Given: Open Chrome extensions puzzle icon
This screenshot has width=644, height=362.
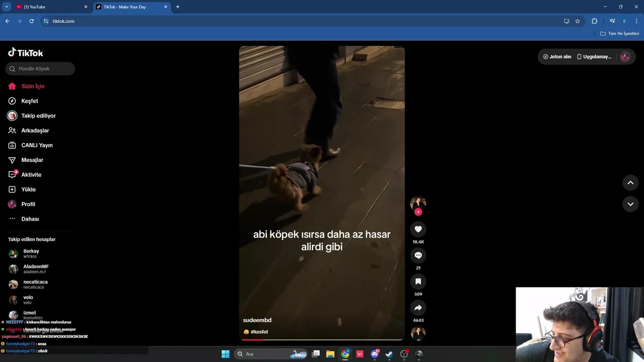Looking at the screenshot, I should 595,21.
